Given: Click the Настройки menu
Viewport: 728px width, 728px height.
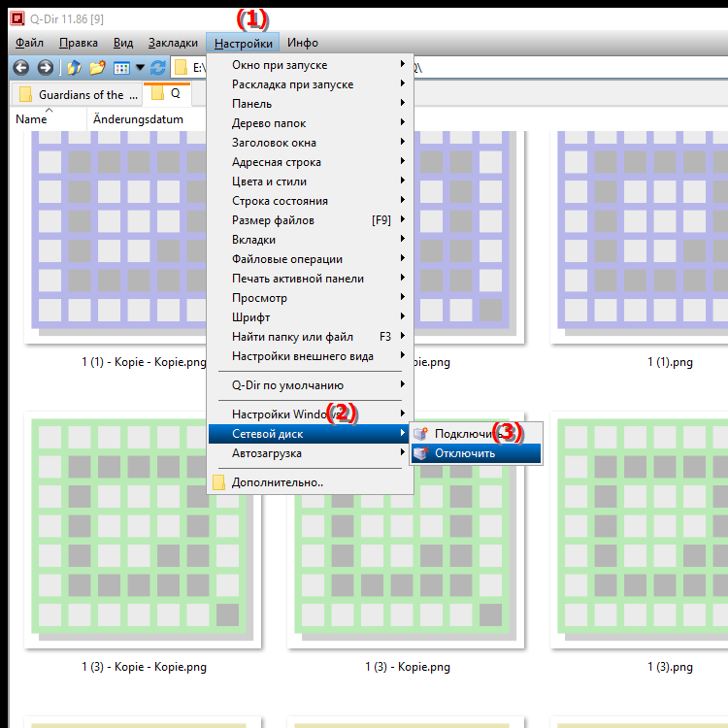Looking at the screenshot, I should [x=243, y=43].
